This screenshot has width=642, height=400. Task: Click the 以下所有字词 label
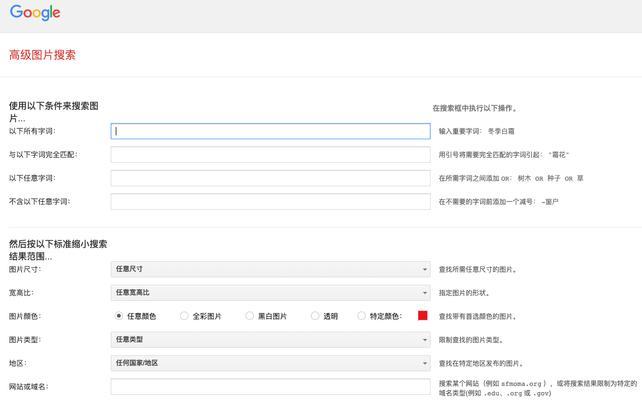point(32,131)
